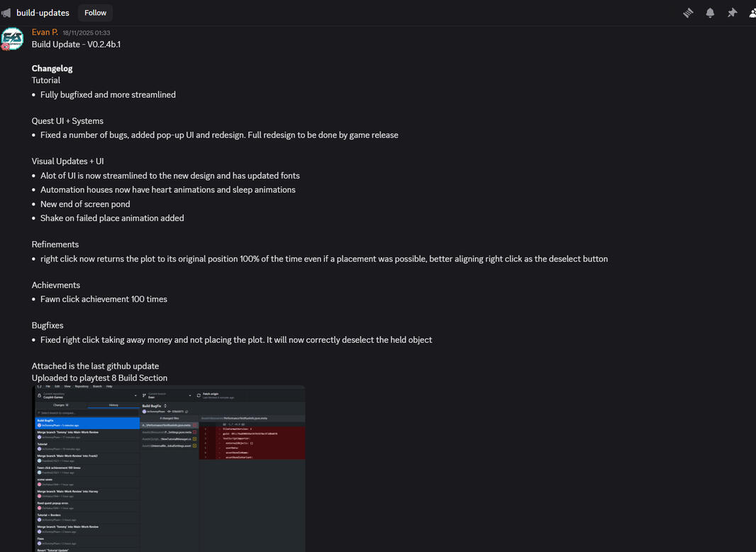Open the threads icon in the header

coord(687,12)
